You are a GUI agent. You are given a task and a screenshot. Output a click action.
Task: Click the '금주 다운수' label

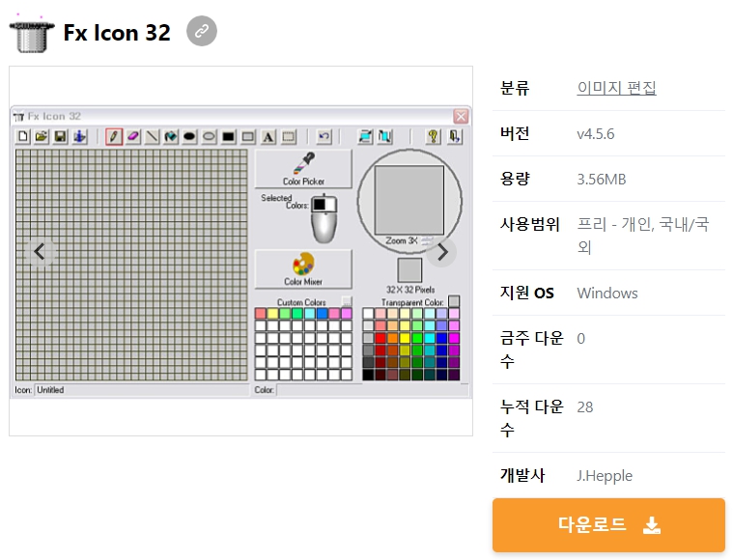click(532, 350)
